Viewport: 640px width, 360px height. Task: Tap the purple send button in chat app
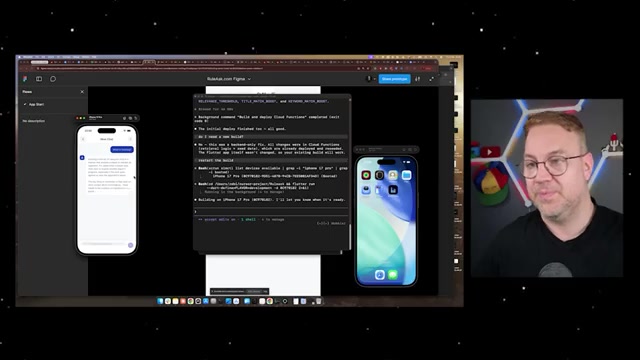pyautogui.click(x=131, y=245)
